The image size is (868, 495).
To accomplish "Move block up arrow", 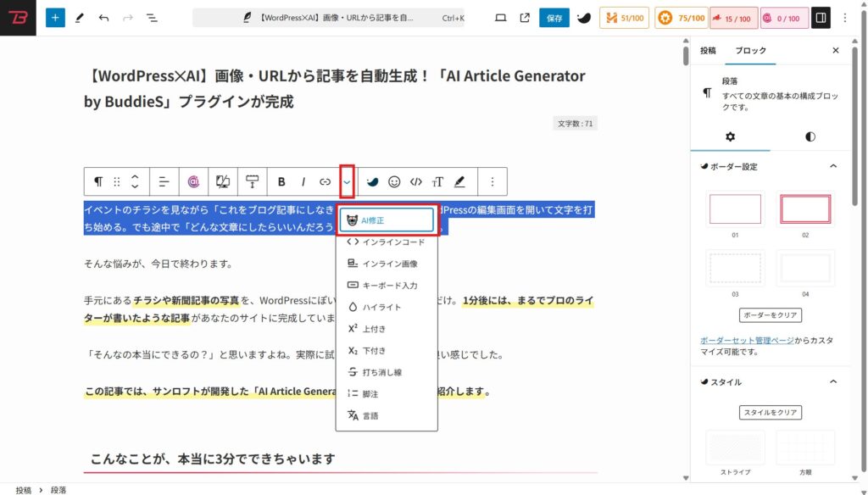I will pos(135,176).
